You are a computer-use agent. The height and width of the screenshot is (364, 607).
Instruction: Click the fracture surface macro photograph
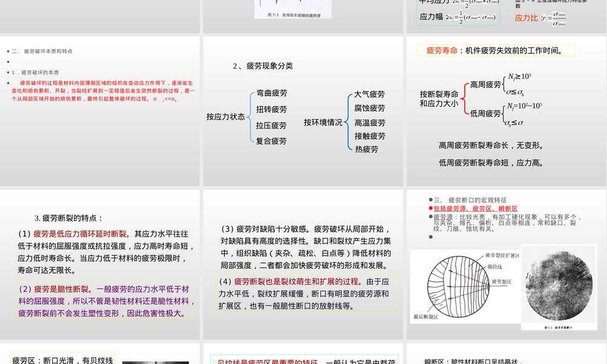coord(559,286)
